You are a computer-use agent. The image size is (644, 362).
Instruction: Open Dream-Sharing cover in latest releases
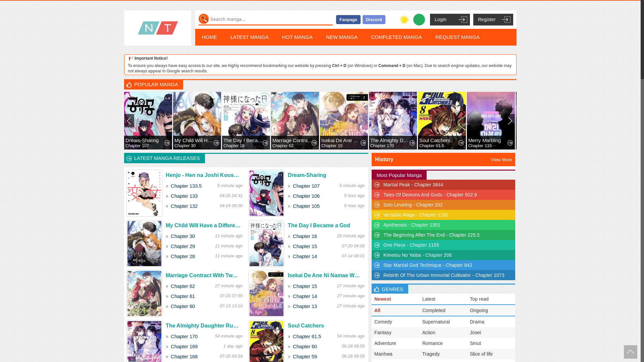tap(266, 193)
